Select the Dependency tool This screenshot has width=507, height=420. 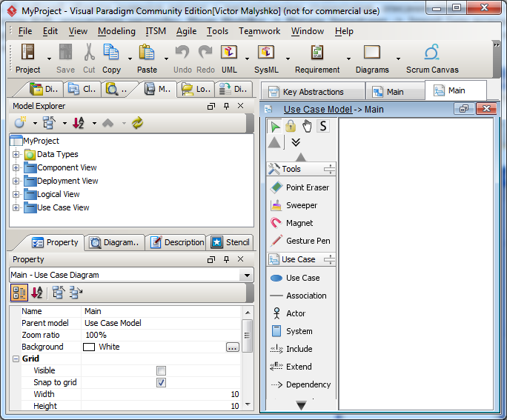point(299,384)
